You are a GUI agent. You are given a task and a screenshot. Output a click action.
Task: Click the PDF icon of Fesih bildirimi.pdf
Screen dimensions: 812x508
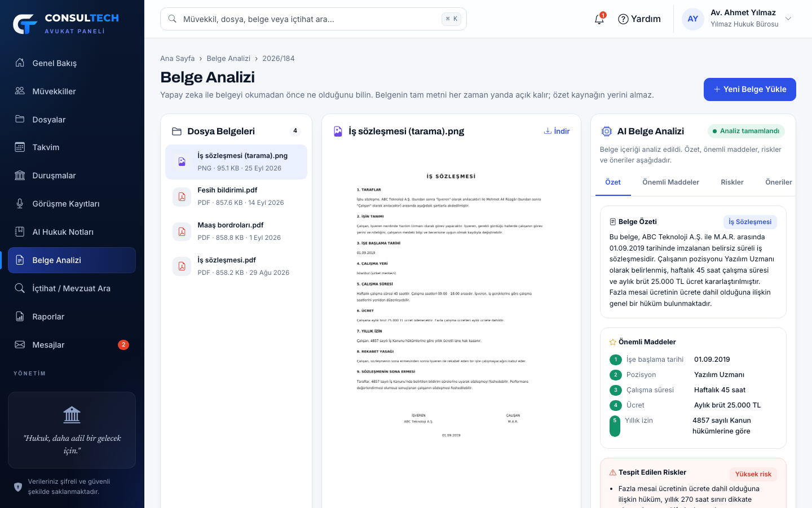pos(182,196)
